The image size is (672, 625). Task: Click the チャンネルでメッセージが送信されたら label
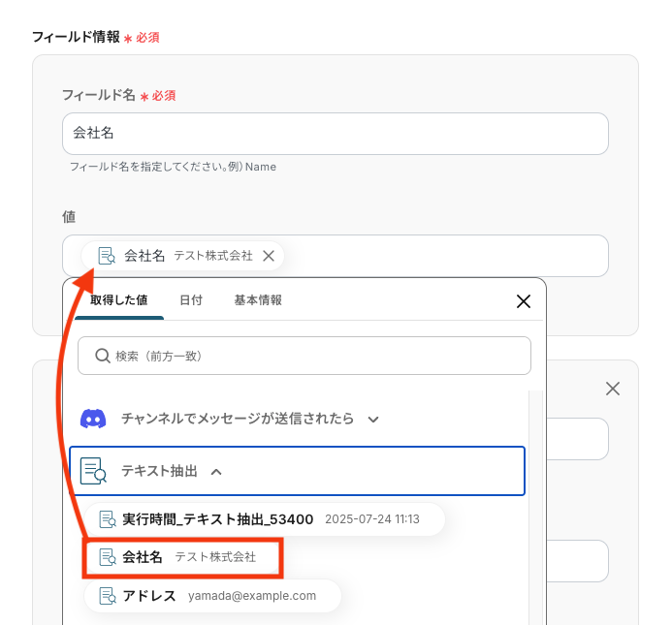pyautogui.click(x=238, y=419)
